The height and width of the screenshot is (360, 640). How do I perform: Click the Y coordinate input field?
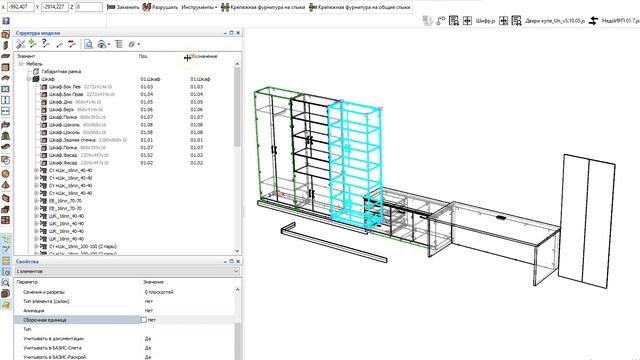(x=55, y=7)
